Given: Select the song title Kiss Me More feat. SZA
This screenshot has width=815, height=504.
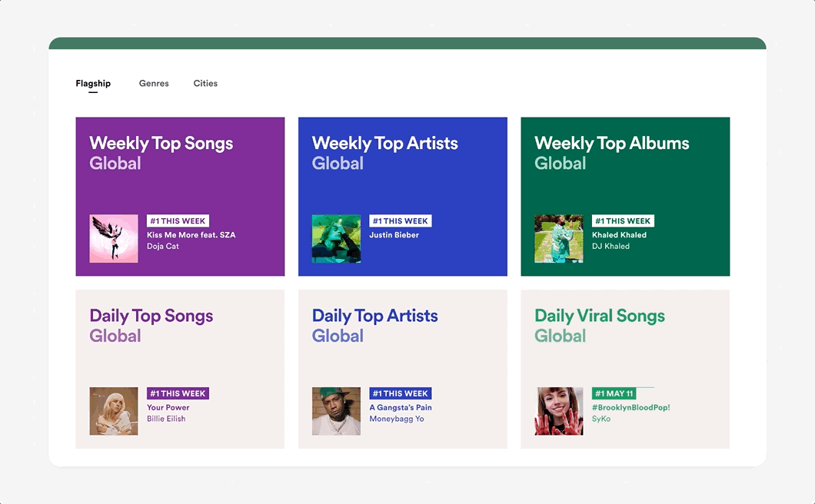Looking at the screenshot, I should [x=191, y=235].
